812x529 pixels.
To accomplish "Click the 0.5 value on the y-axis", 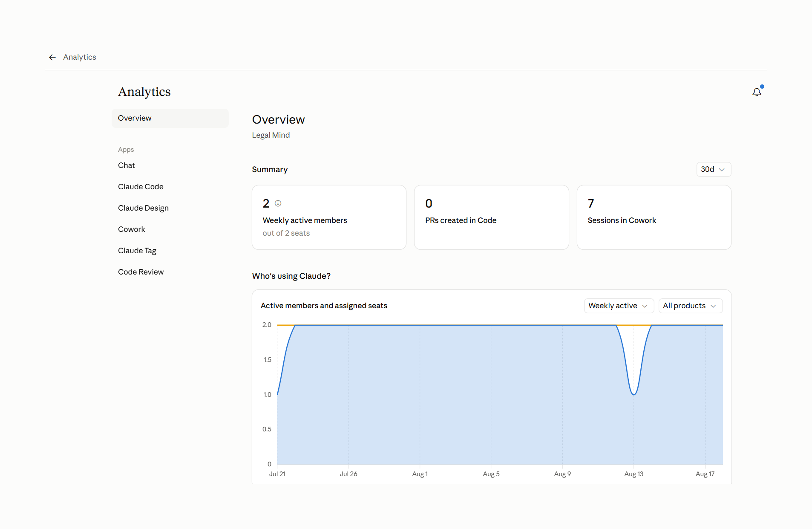I will pos(267,429).
